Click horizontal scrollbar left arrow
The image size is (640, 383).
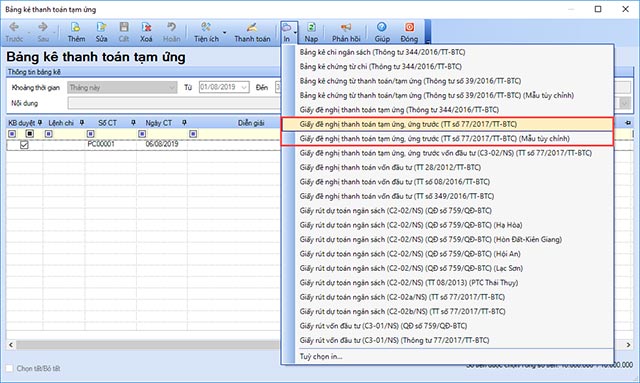click(x=11, y=345)
